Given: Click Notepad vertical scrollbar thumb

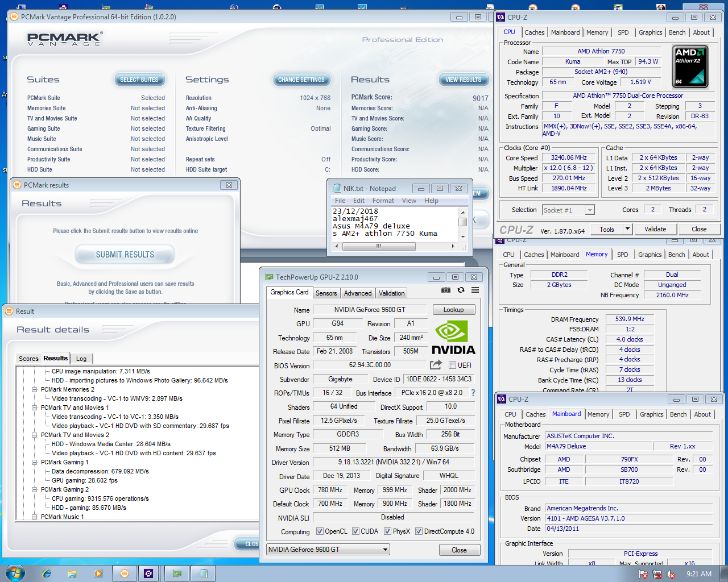Looking at the screenshot, I should point(463,222).
